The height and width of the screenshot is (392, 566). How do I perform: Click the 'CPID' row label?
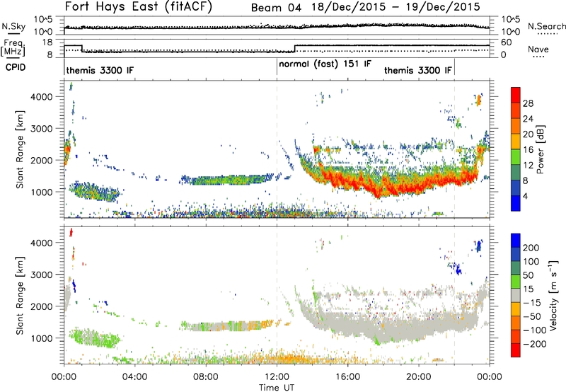[x=16, y=67]
